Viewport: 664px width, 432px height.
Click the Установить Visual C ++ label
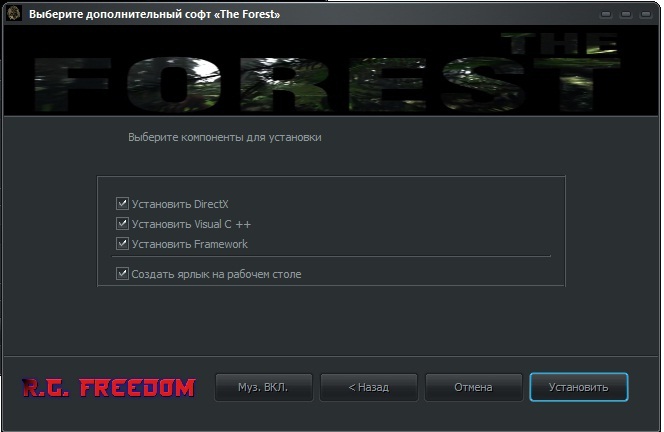pos(191,224)
